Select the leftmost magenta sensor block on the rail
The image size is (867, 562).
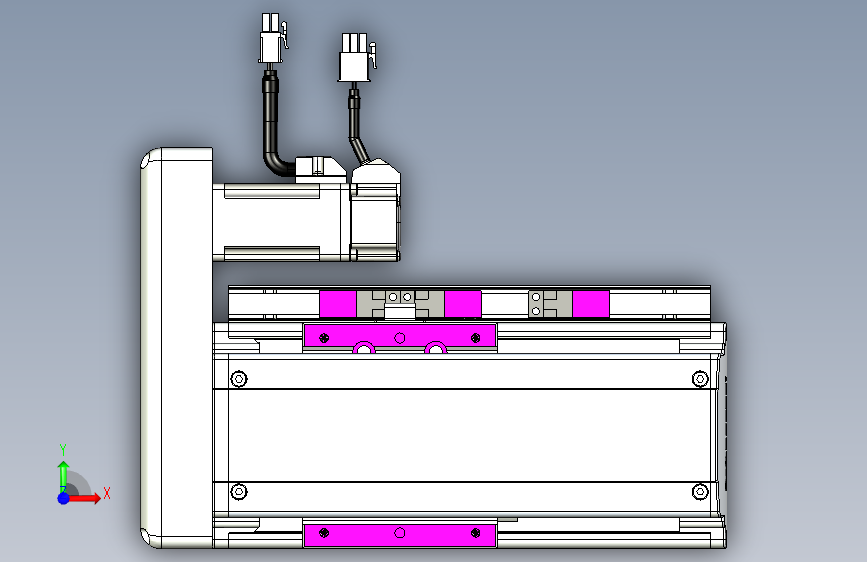[338, 304]
